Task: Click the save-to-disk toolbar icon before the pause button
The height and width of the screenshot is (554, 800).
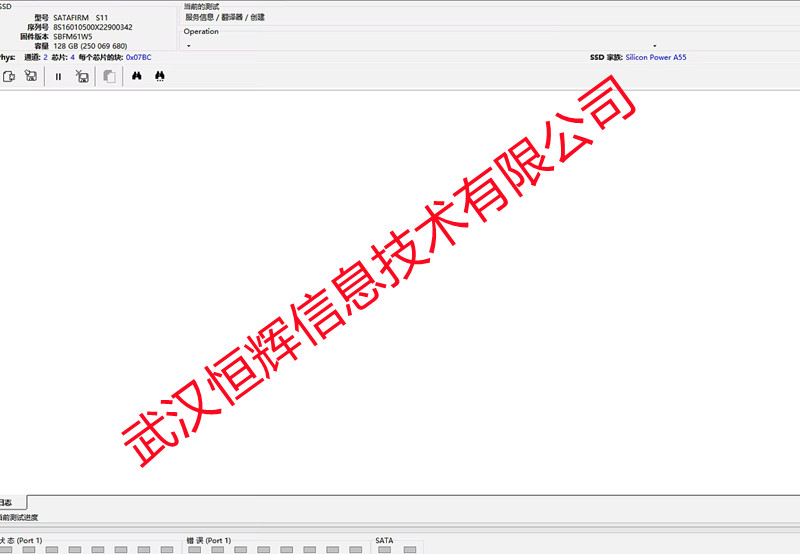Action: [31, 76]
